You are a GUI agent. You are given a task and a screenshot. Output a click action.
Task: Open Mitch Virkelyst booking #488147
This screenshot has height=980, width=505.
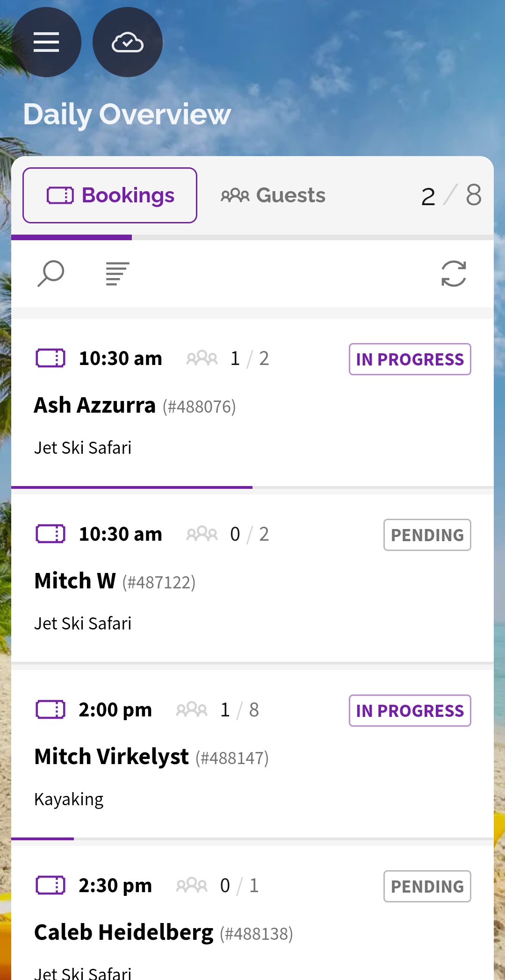[x=151, y=757]
